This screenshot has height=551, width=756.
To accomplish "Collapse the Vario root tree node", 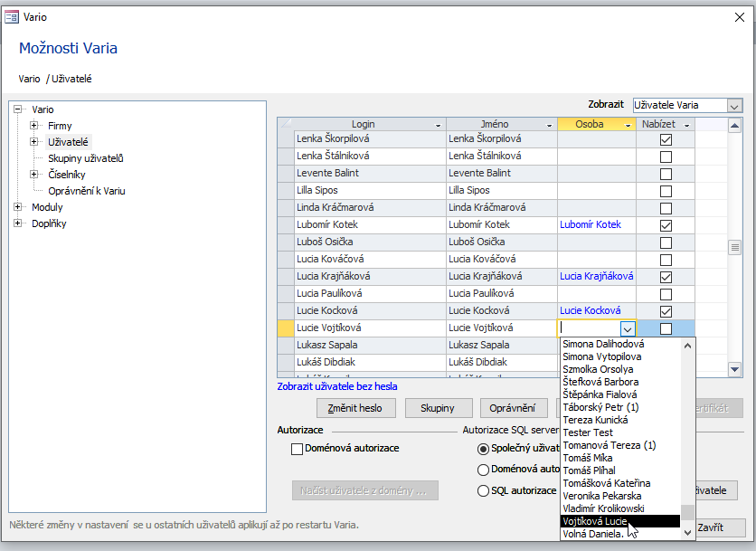I will pyautogui.click(x=18, y=109).
